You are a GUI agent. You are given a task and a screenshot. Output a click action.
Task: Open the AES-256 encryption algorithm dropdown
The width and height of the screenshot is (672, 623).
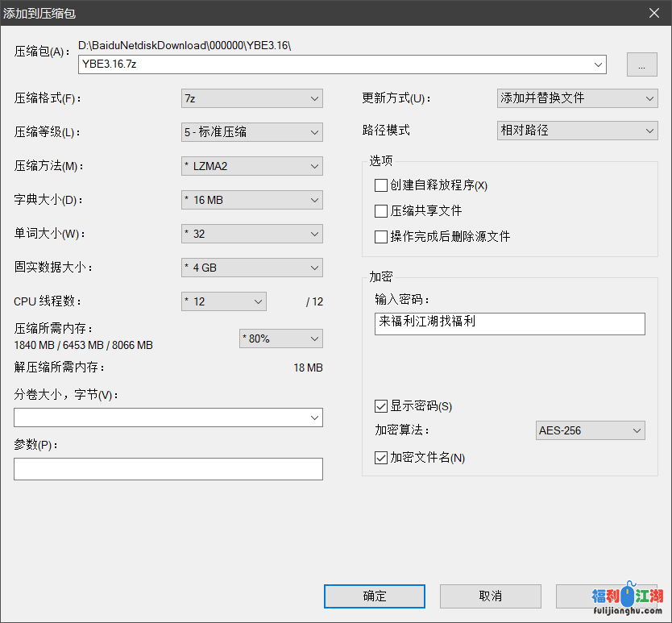click(x=590, y=430)
